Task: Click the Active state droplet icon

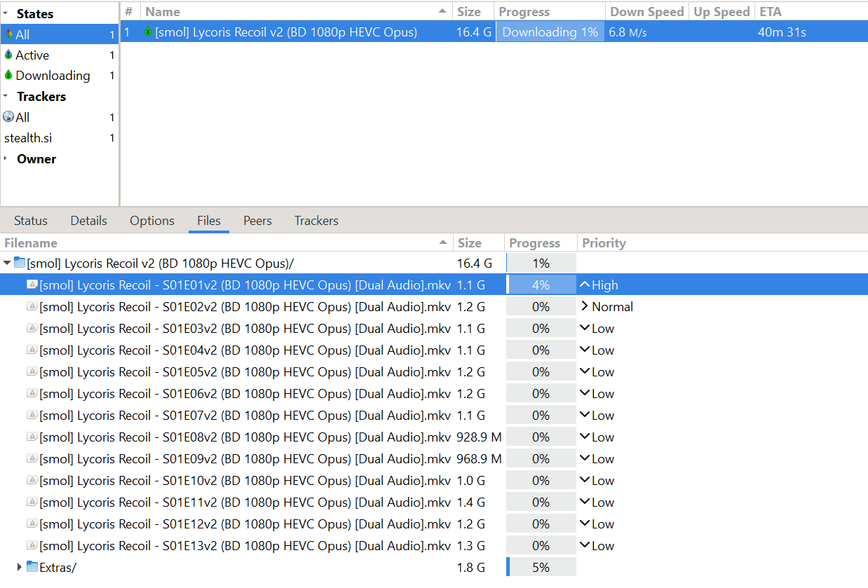Action: click(8, 55)
